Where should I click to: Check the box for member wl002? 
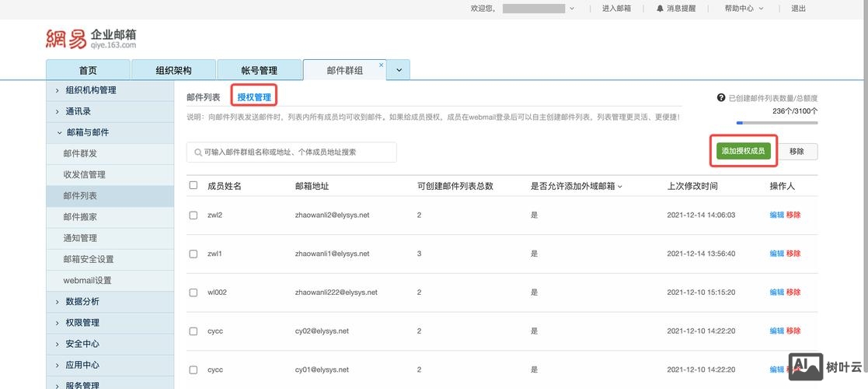point(193,293)
